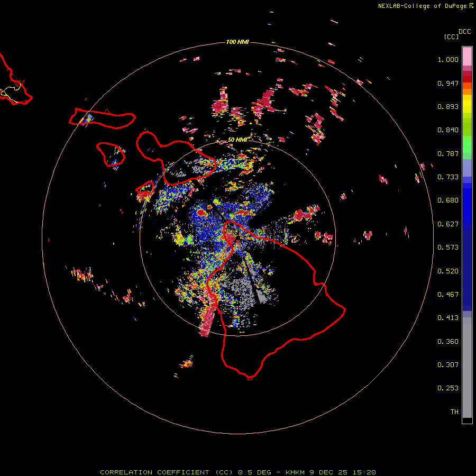
Task: Select the 0.680 legend value
Action: click(448, 200)
